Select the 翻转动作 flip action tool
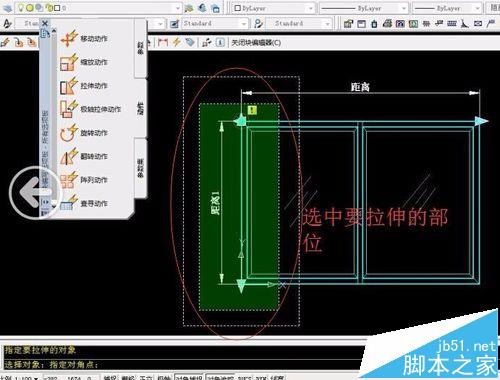 [x=84, y=156]
